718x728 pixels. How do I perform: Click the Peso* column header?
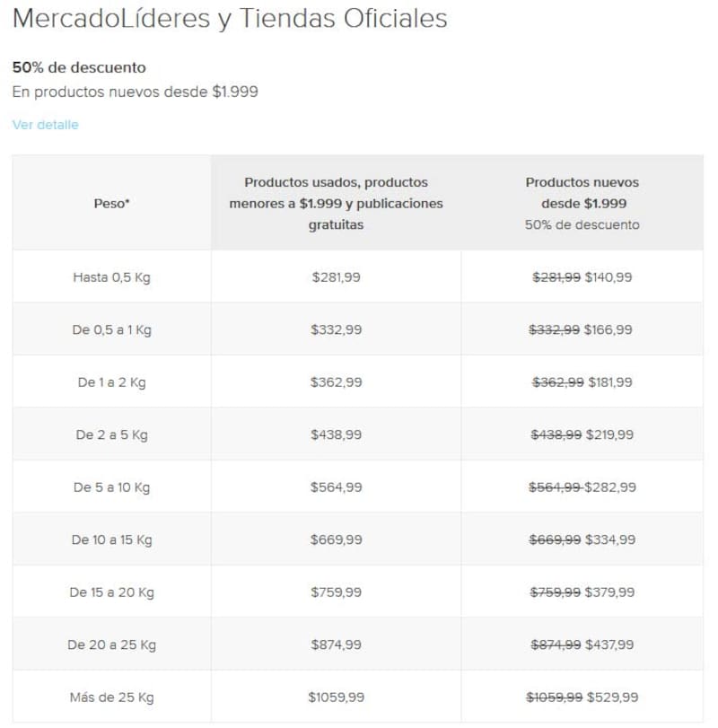(111, 203)
